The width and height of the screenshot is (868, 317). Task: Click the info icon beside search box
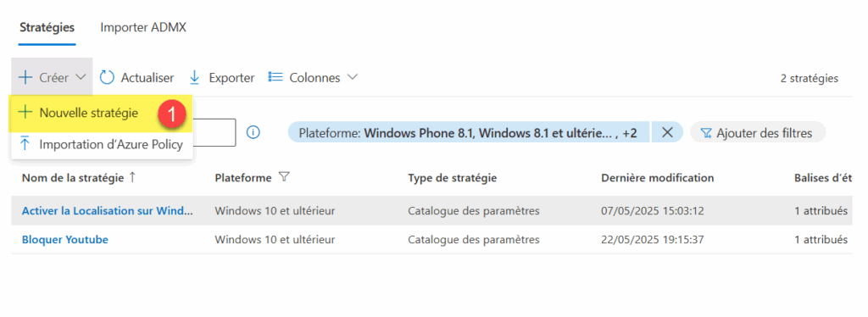[x=253, y=133]
